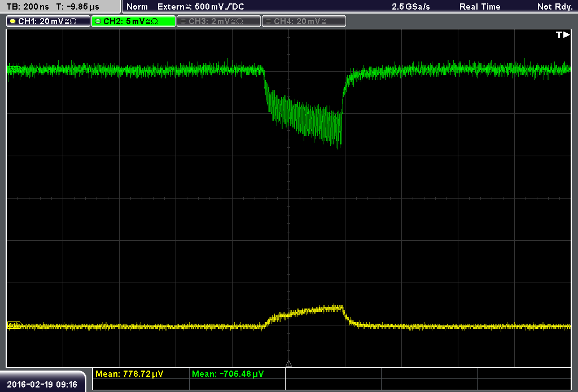Click the green Mean: -706.48 µV measurement

click(228, 374)
